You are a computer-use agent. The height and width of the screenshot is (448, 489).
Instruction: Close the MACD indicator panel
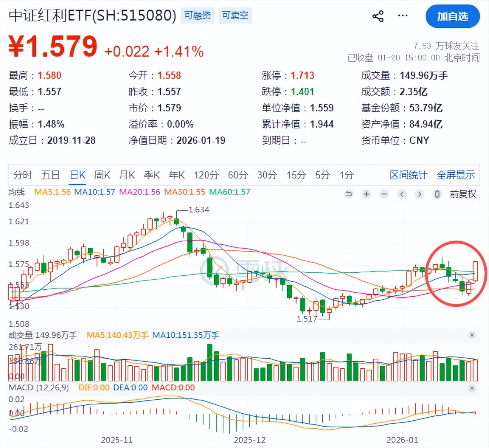472,388
